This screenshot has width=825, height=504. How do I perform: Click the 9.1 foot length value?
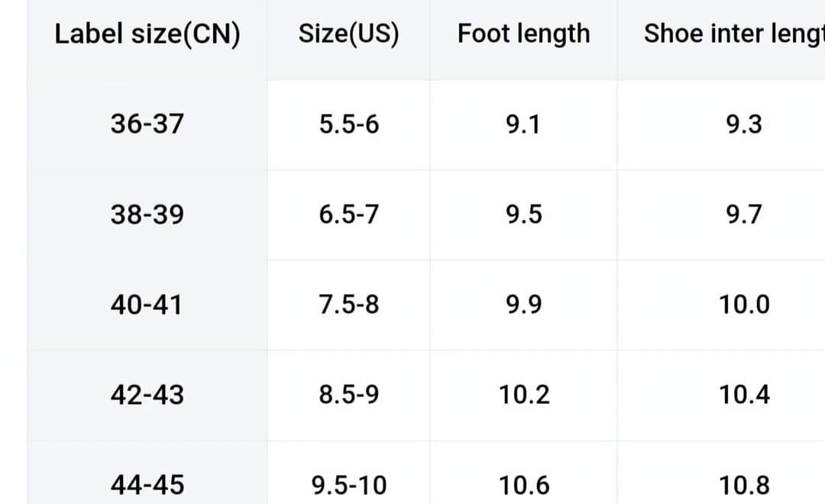tap(523, 124)
